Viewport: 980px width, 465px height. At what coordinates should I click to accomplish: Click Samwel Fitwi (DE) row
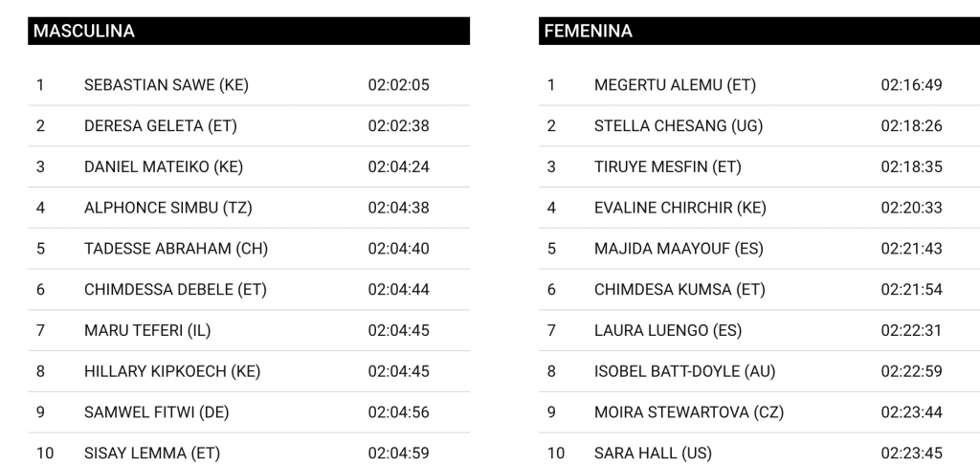coord(156,412)
